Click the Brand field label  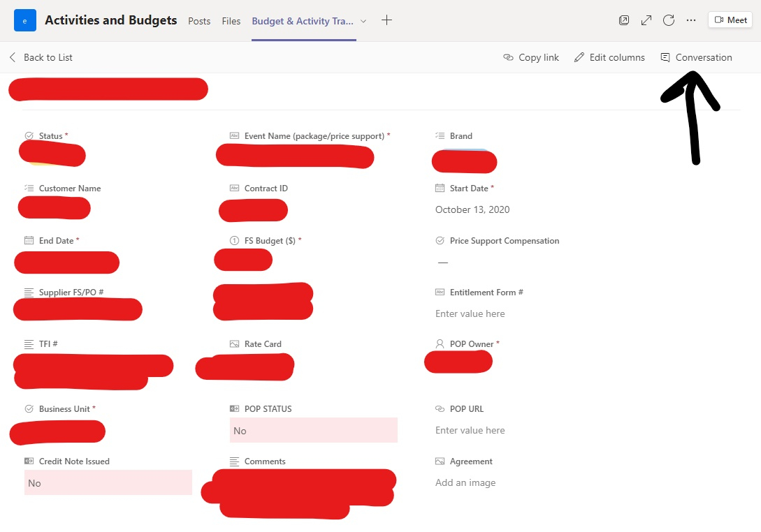point(461,135)
